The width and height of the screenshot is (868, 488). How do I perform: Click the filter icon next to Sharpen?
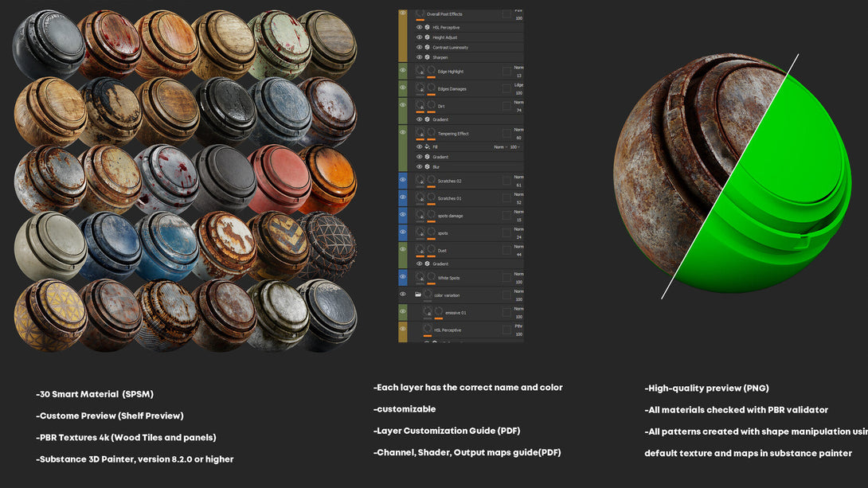point(428,57)
